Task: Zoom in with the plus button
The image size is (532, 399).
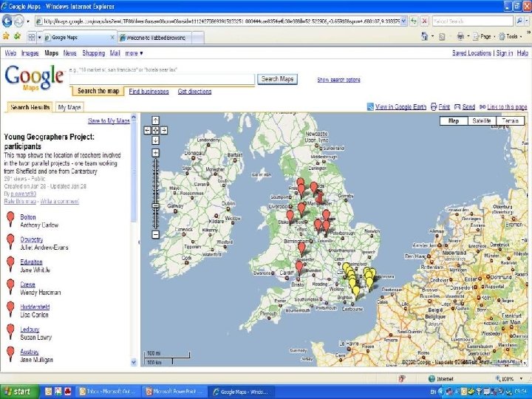Action: tap(155, 153)
